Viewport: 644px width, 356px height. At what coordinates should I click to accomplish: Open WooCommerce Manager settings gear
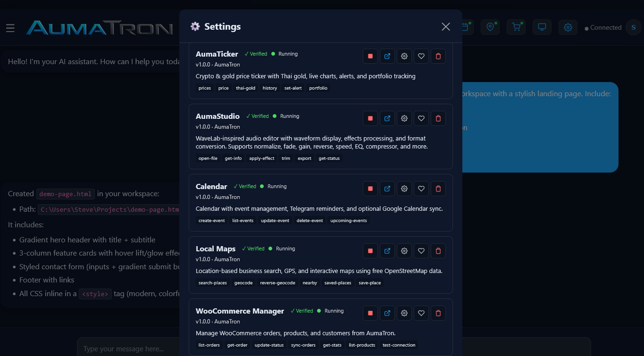tap(404, 313)
